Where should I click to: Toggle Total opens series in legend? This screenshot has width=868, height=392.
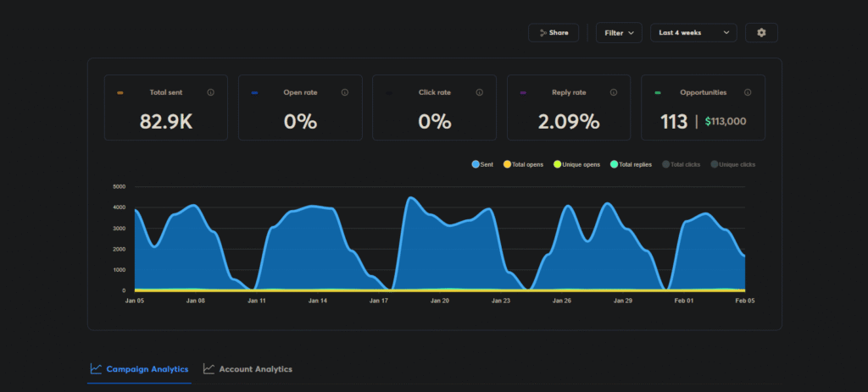point(523,164)
